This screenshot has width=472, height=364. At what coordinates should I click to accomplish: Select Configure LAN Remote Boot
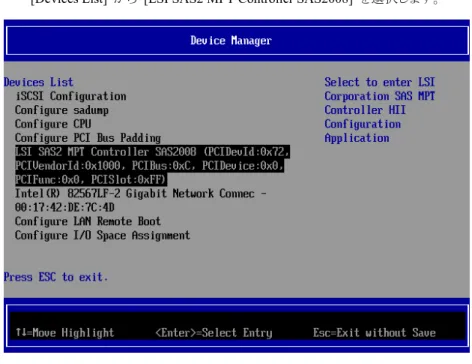[88, 221]
